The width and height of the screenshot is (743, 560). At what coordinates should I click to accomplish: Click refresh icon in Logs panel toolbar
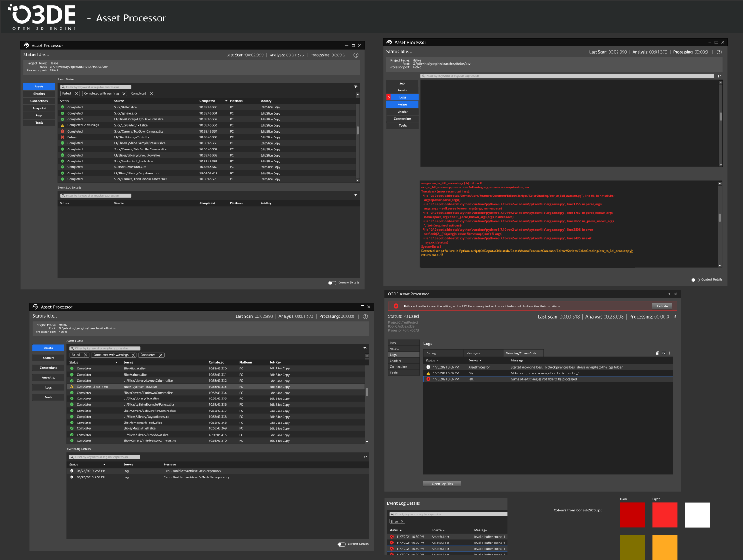pos(664,353)
